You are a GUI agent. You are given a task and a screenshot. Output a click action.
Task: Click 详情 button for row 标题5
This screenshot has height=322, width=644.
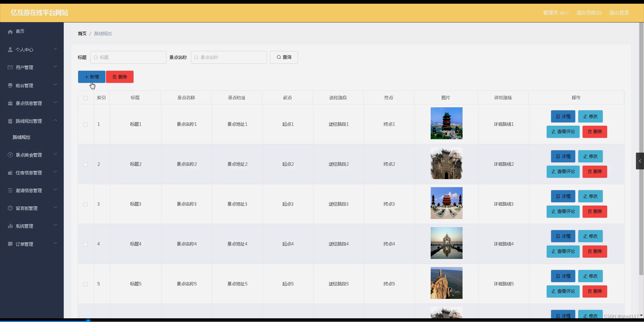click(563, 276)
